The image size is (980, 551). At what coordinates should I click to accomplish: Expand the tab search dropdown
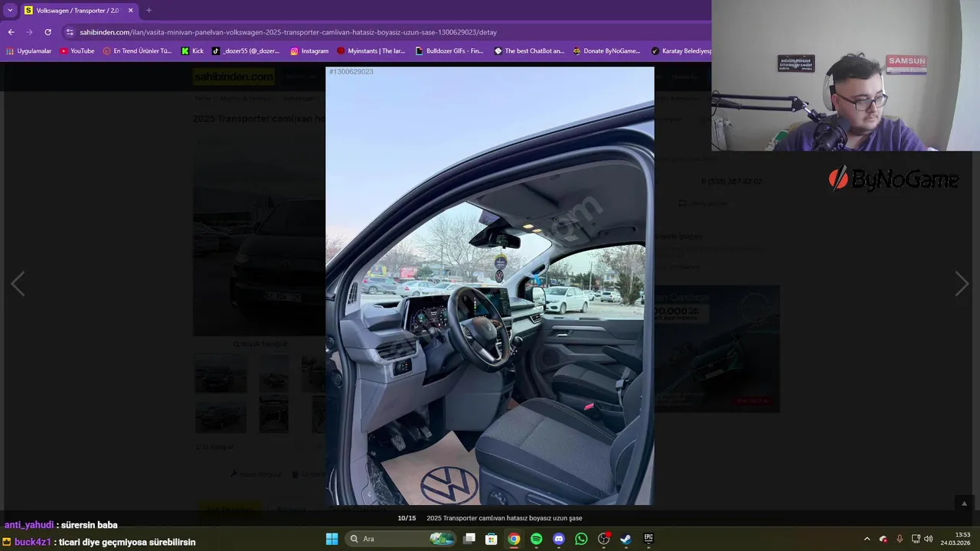(10, 11)
